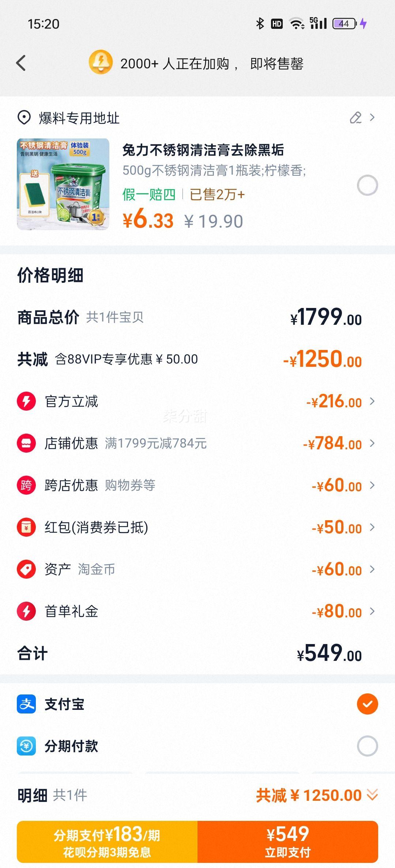Collapse the 共减 ¥1250.00 details arrow
This screenshot has height=868, width=395.
(372, 795)
